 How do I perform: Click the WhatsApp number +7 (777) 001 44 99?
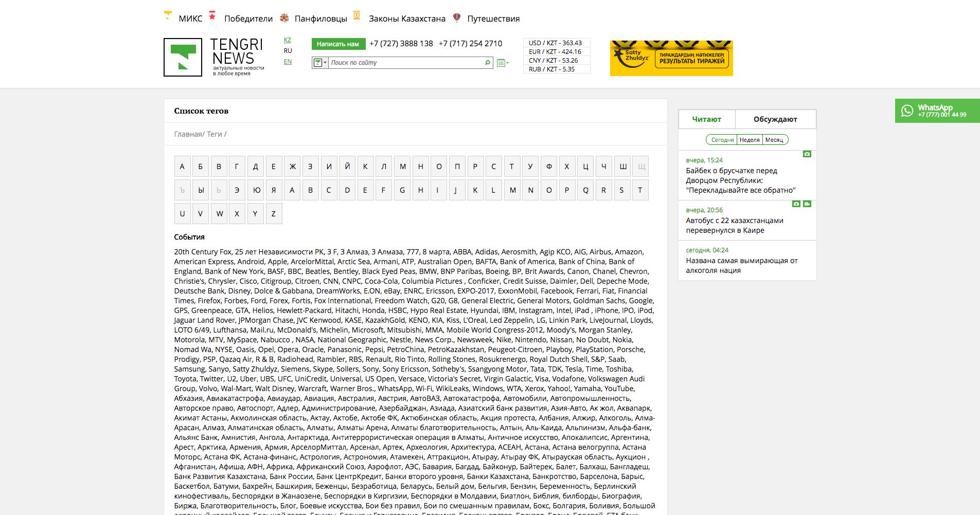942,115
